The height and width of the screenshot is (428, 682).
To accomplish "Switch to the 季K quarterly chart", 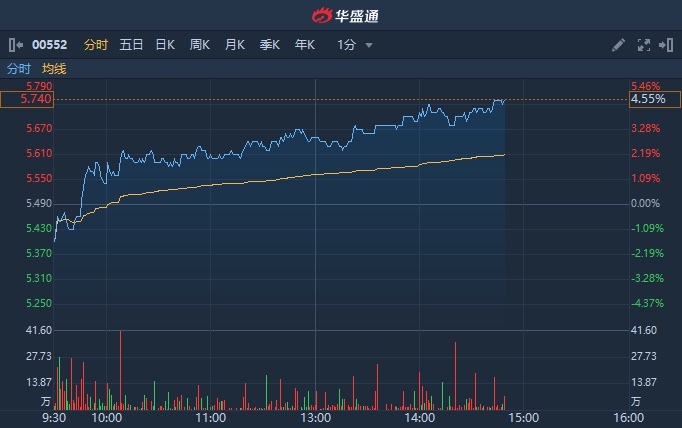I will tap(270, 45).
